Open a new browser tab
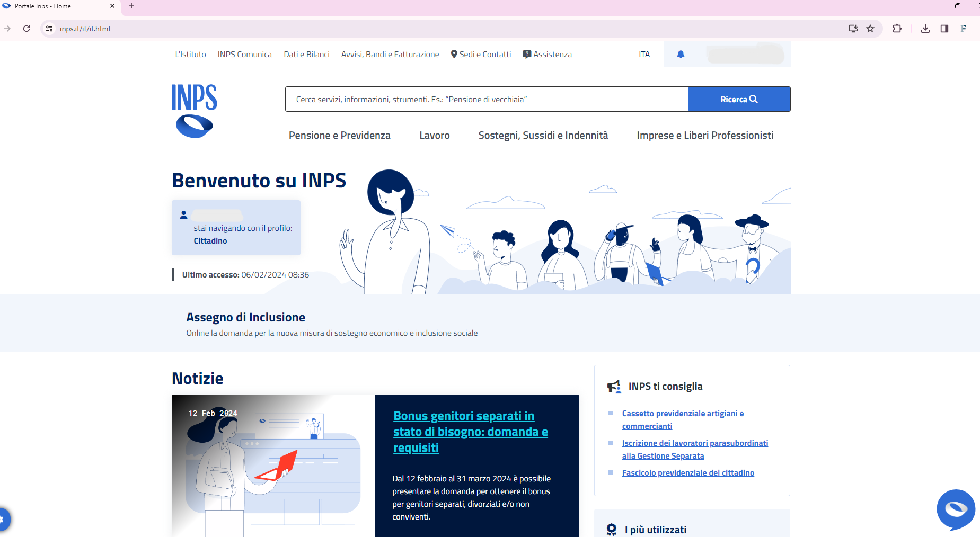Screen dimensions: 980x537 click(x=131, y=6)
